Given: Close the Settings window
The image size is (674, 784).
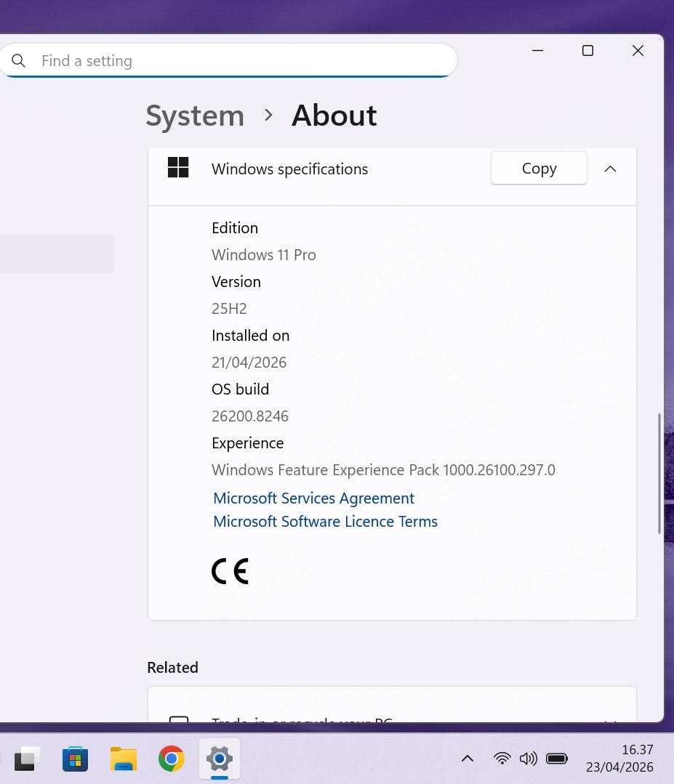Looking at the screenshot, I should click(x=638, y=51).
